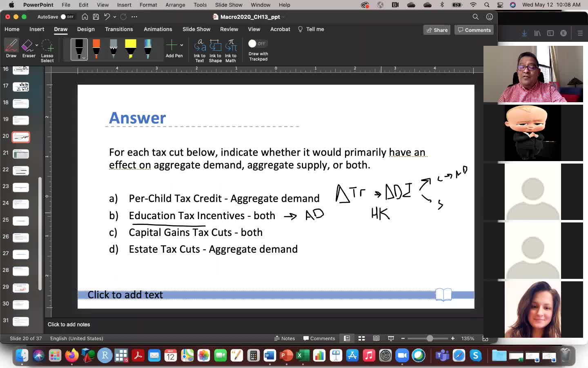Open the Slide Show menu in menu bar

click(x=229, y=5)
